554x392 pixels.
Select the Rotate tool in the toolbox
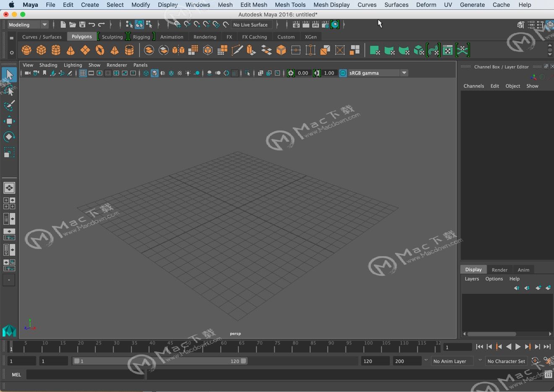(9, 137)
